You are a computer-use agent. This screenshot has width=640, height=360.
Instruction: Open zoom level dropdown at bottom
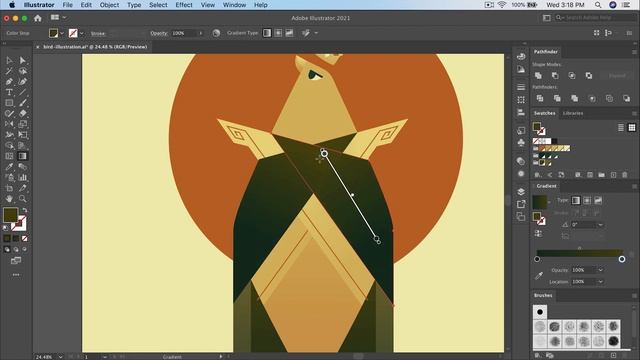click(60, 357)
